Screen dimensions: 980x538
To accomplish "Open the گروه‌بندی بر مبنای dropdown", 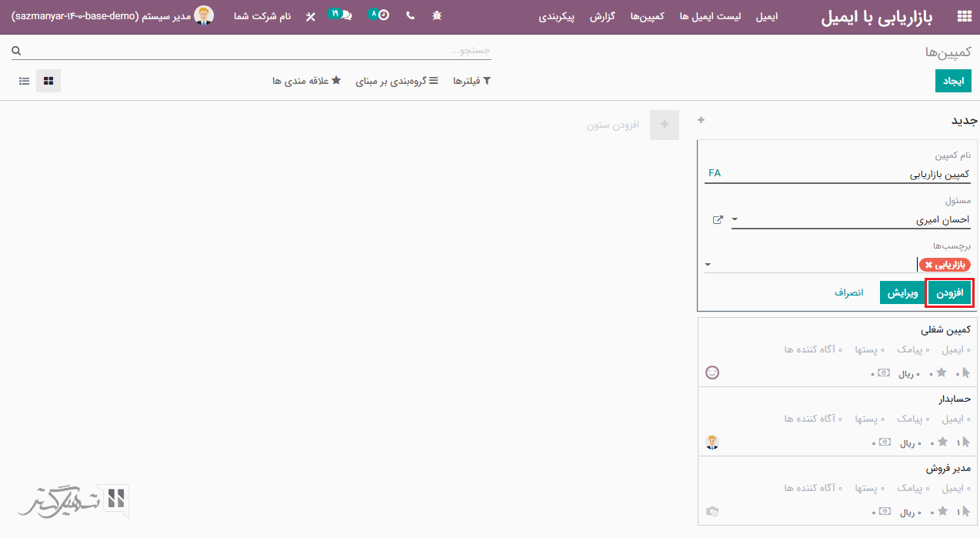I will tap(397, 81).
